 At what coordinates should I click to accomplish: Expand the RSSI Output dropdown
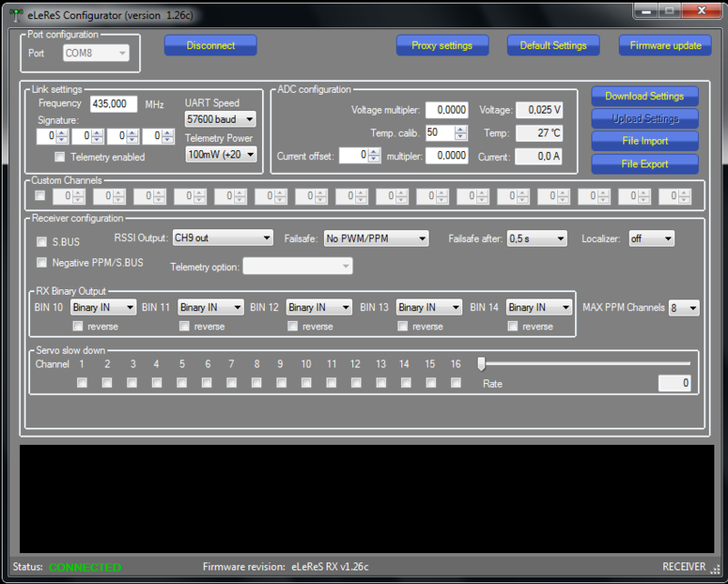tap(222, 238)
